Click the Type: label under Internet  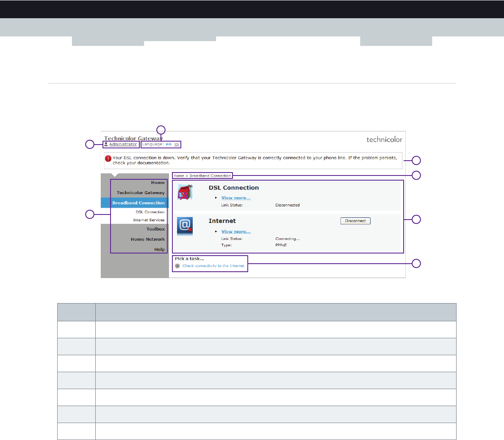tap(226, 245)
